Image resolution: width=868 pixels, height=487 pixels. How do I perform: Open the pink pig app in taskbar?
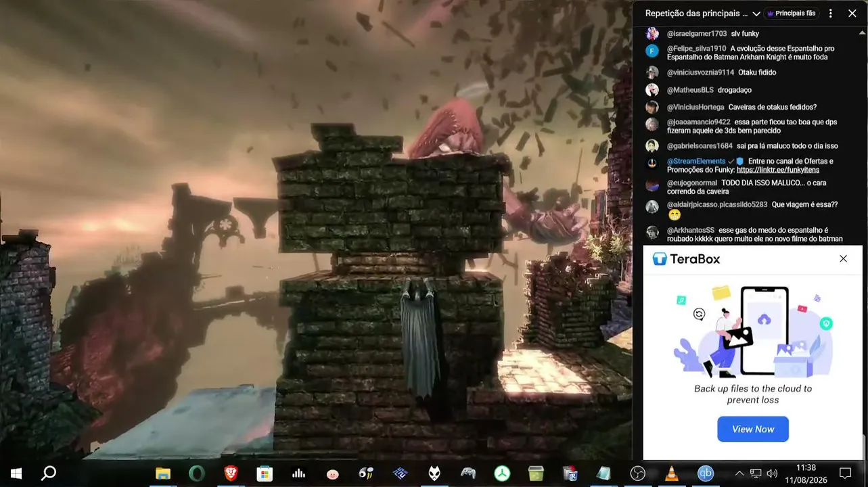coord(332,474)
